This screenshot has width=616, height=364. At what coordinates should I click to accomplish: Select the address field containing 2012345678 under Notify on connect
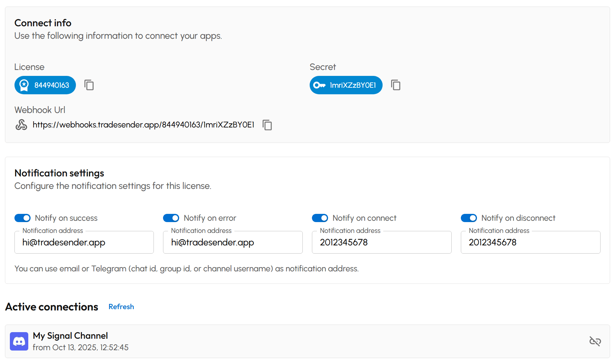[x=381, y=242]
